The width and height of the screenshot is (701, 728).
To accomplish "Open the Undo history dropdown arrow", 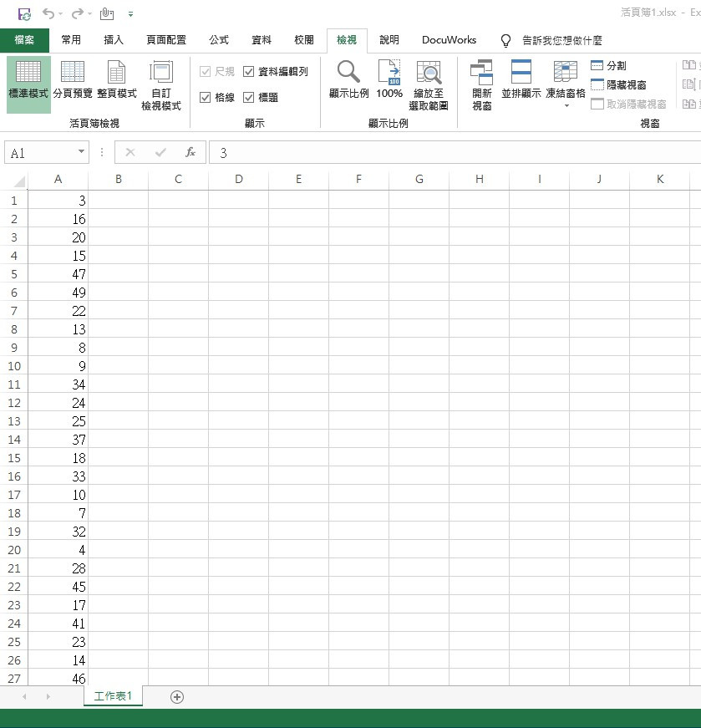I will click(x=60, y=14).
